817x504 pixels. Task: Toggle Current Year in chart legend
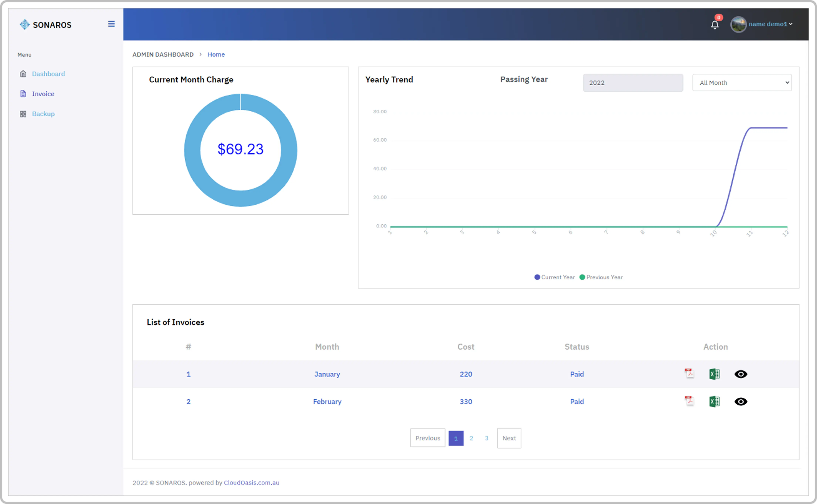(554, 277)
